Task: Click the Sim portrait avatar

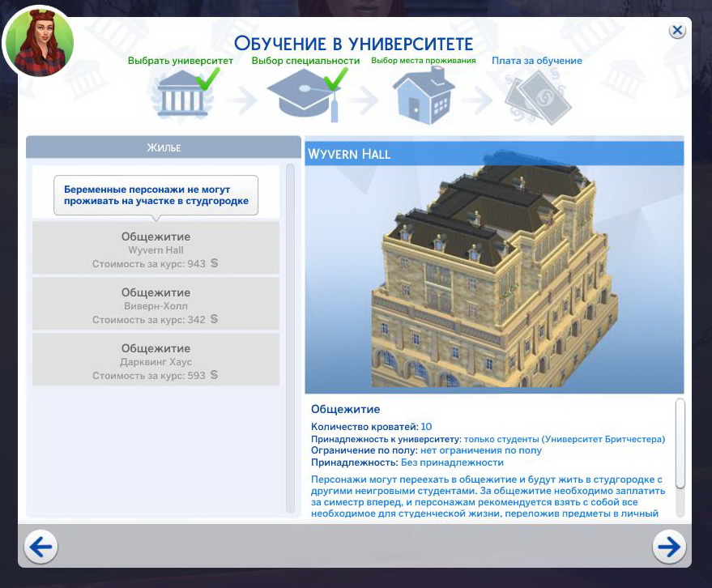Action: pyautogui.click(x=39, y=42)
